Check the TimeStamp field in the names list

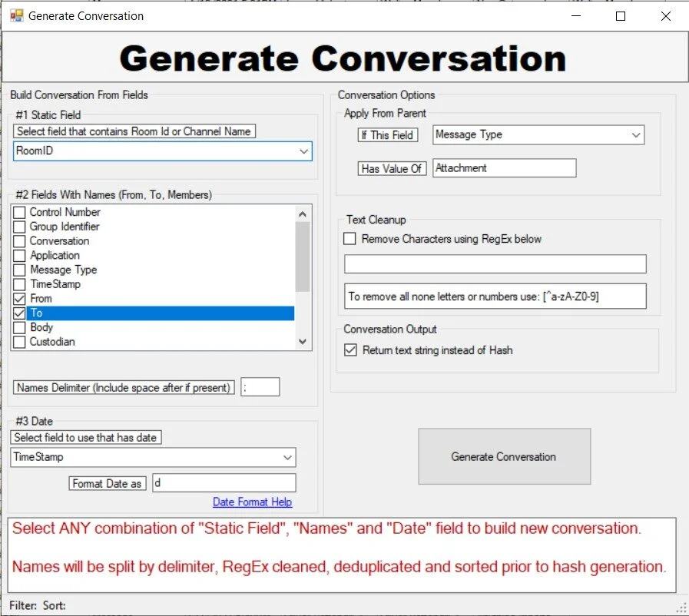(x=18, y=283)
